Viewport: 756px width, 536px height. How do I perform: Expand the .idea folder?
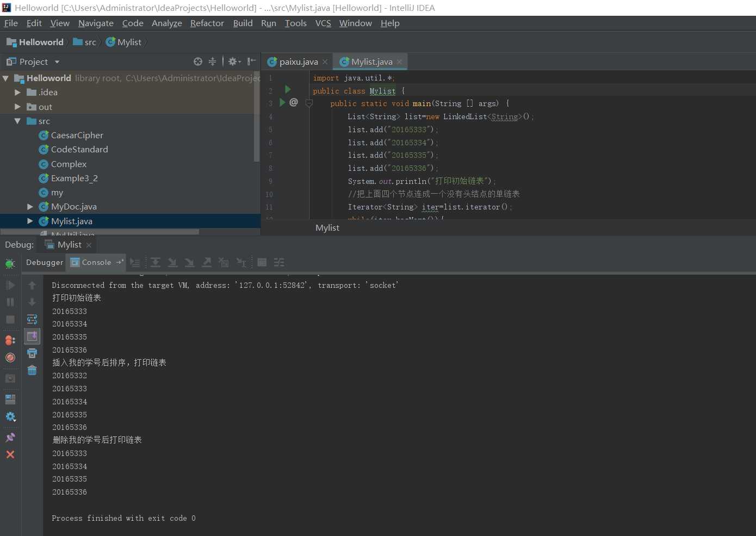click(17, 93)
